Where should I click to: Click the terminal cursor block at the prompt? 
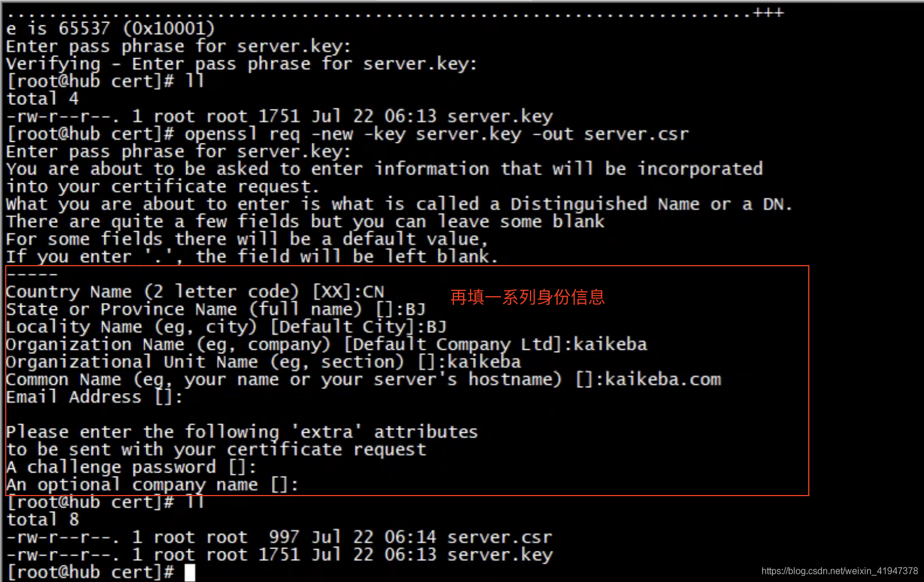point(190,572)
